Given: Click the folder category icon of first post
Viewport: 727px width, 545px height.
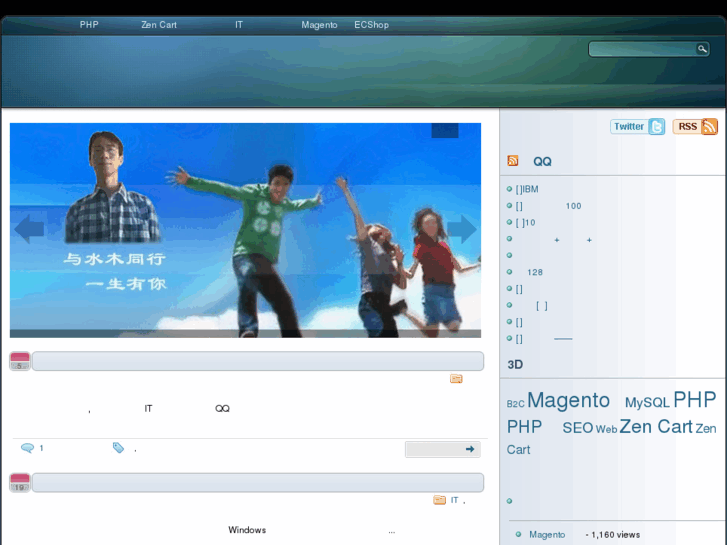Looking at the screenshot, I should coord(456,379).
